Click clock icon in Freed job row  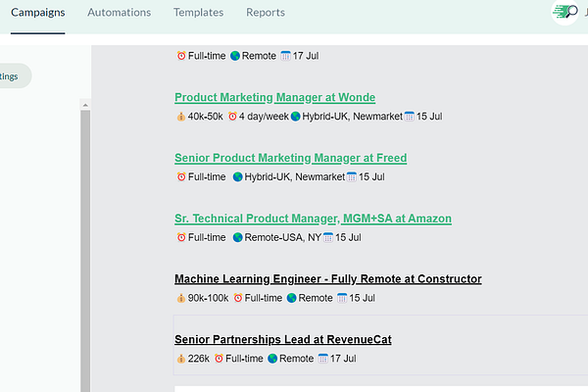(x=181, y=176)
